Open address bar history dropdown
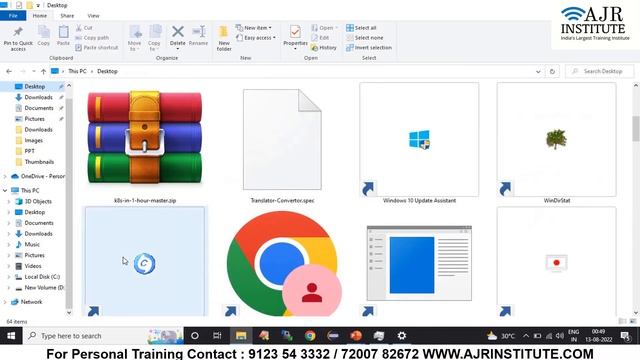This screenshot has height=360, width=640. (x=538, y=71)
